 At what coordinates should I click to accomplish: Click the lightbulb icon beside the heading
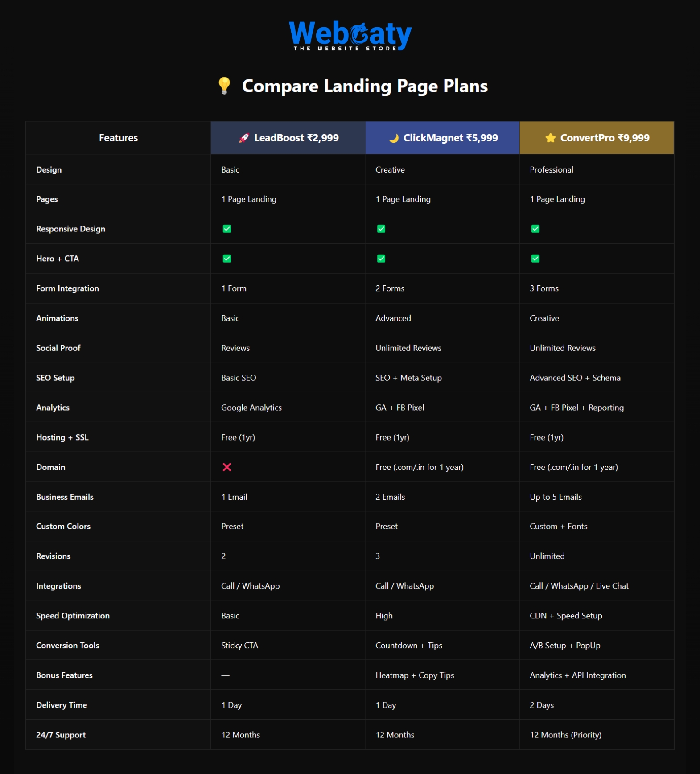pyautogui.click(x=224, y=86)
